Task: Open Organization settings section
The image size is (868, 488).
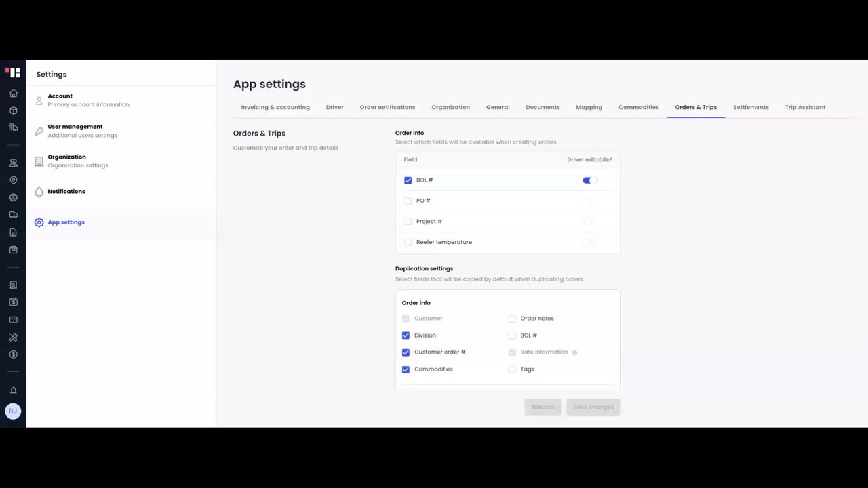Action: tap(121, 161)
